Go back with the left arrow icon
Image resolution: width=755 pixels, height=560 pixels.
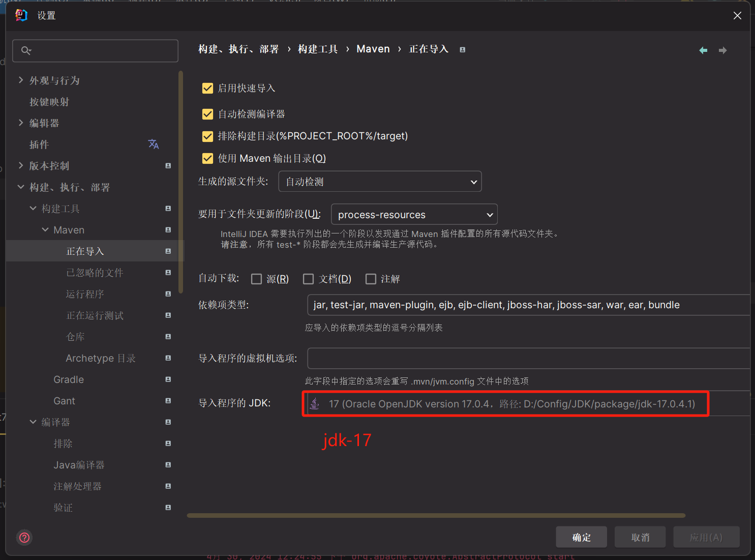click(703, 50)
